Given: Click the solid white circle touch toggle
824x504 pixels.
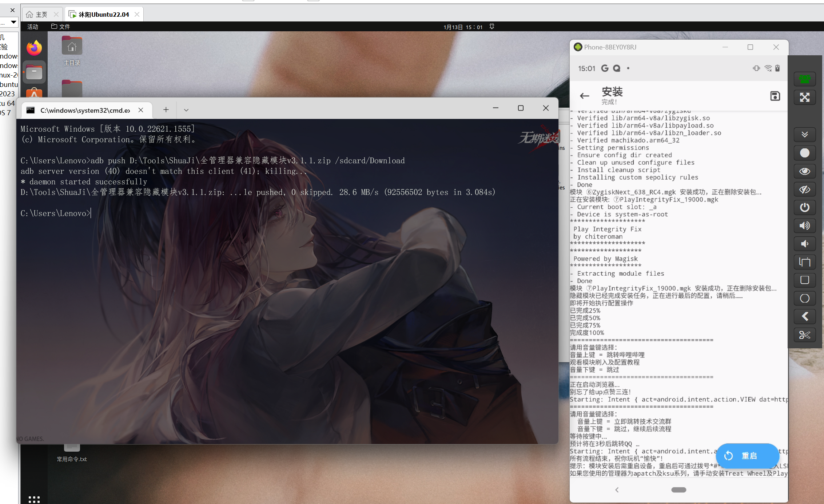Looking at the screenshot, I should [804, 153].
